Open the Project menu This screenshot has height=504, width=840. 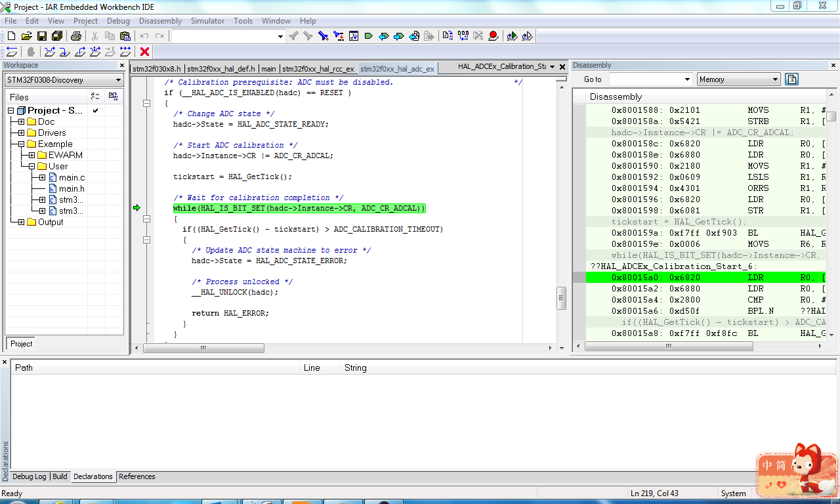85,21
